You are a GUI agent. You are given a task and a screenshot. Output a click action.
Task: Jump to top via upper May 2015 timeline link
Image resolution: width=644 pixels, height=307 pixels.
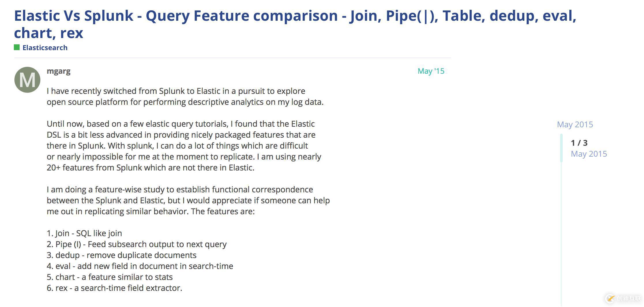tap(575, 124)
